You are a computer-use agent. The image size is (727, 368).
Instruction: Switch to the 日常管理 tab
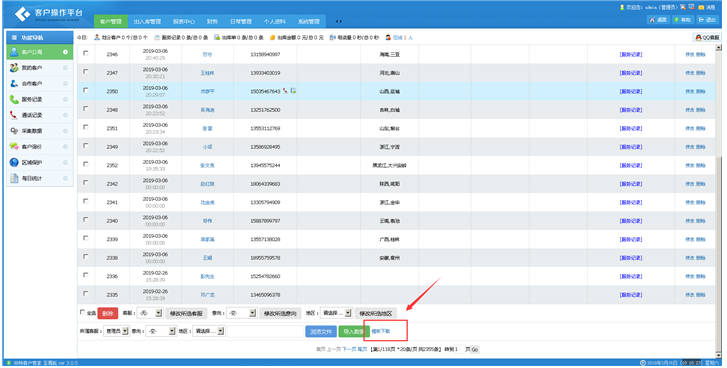[241, 22]
